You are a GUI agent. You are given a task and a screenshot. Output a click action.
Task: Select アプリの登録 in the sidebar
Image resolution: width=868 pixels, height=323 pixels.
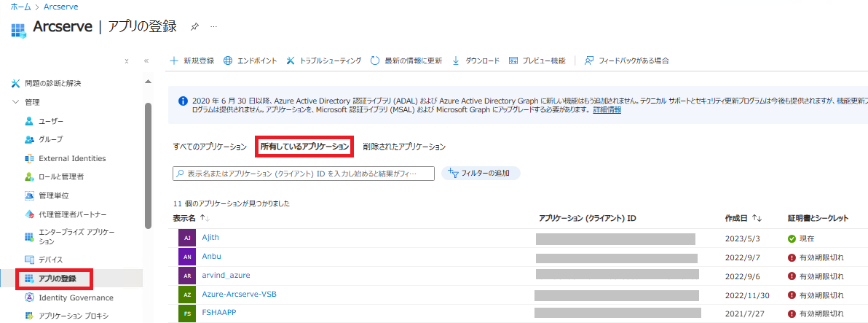(51, 279)
